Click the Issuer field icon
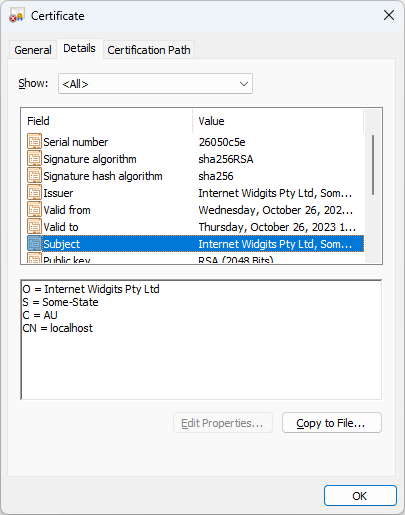The image size is (405, 515). point(34,192)
